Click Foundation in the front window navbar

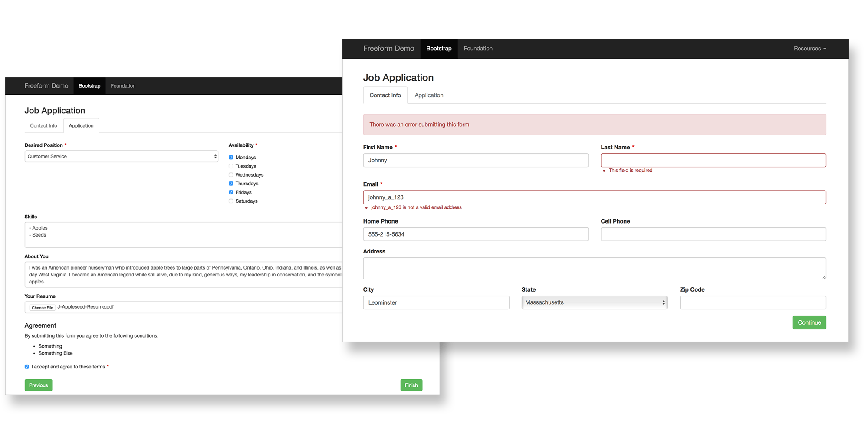coord(478,49)
